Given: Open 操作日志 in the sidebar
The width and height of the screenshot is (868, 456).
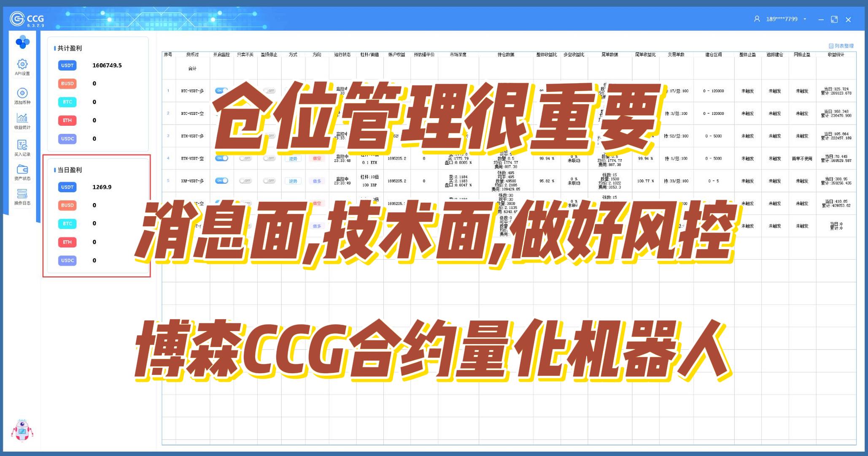Looking at the screenshot, I should [x=22, y=197].
